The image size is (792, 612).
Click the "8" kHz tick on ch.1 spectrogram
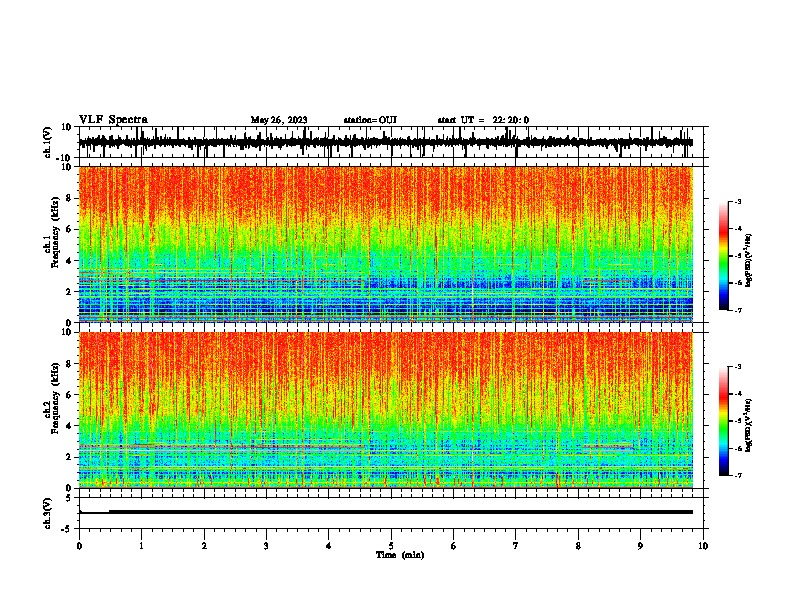click(69, 198)
